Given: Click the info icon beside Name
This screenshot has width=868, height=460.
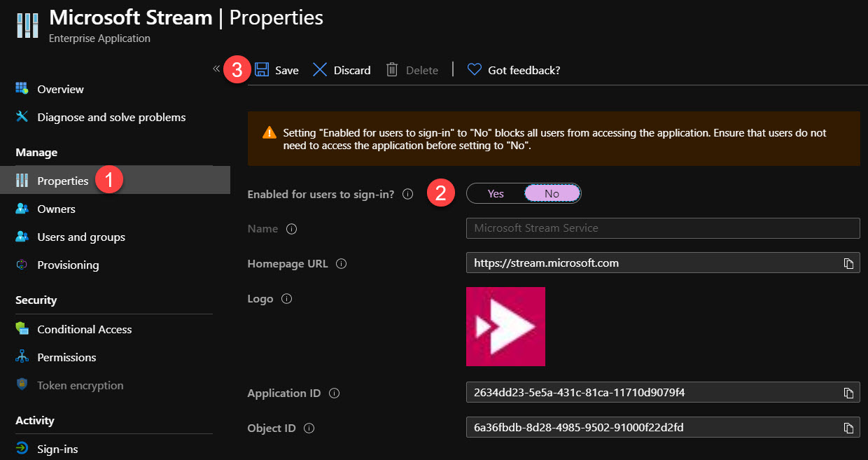Looking at the screenshot, I should click(292, 229).
